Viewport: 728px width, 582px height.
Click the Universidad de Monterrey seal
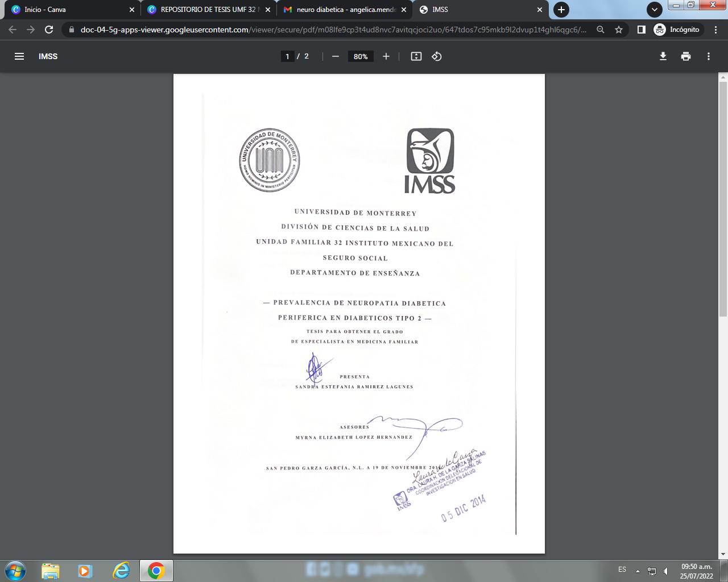tap(270, 160)
